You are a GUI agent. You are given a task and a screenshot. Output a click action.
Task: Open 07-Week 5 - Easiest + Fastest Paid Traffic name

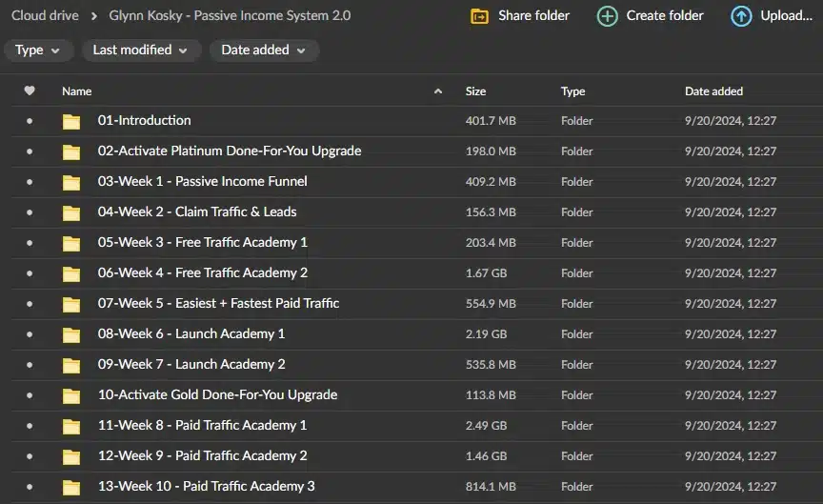point(218,303)
